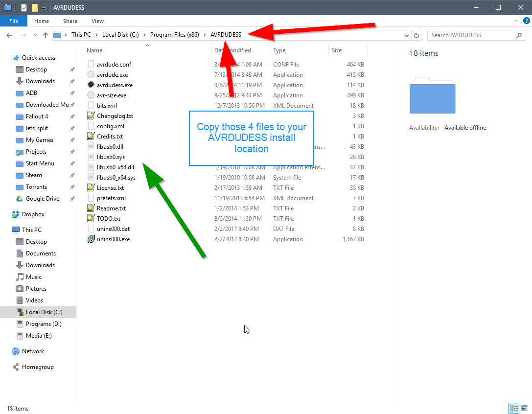The width and height of the screenshot is (532, 414).
Task: Open Explorer help question mark
Action: click(x=526, y=21)
